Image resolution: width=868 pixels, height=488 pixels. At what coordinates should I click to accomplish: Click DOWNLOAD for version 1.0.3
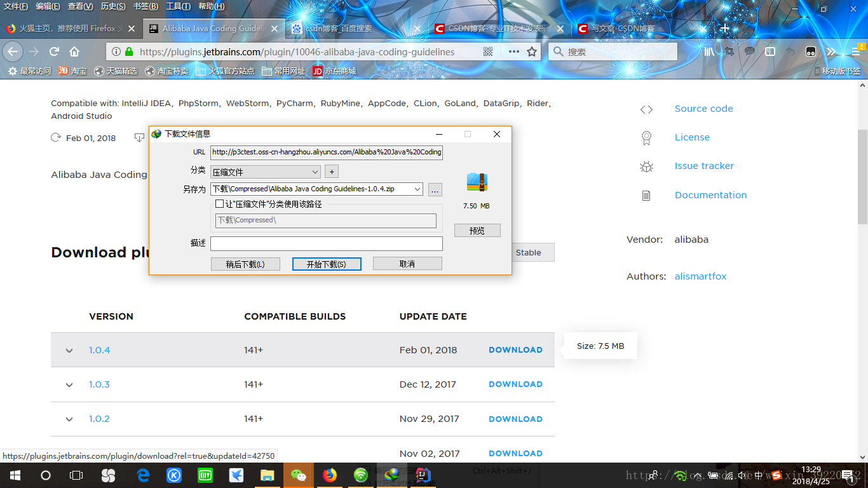pos(515,384)
